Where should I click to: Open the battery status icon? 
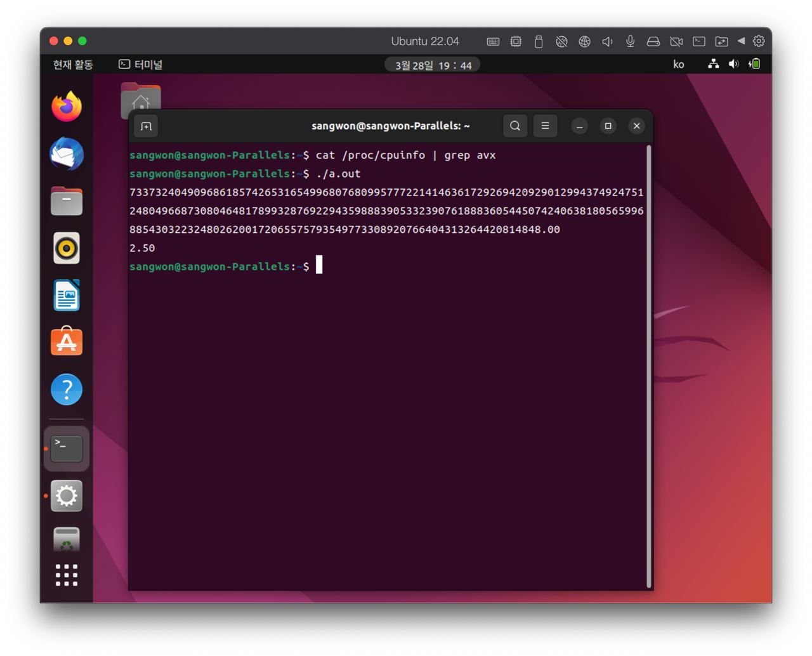tap(754, 64)
